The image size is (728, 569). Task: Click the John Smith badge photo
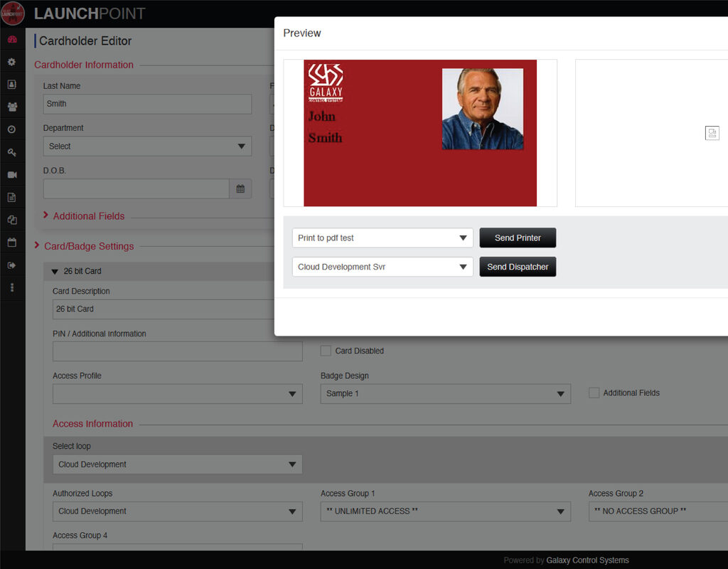(482, 109)
